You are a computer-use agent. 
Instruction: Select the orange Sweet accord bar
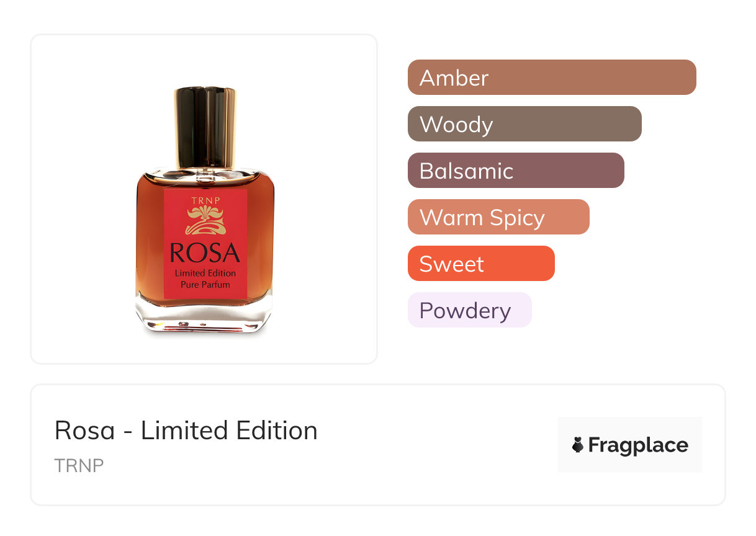(x=480, y=264)
